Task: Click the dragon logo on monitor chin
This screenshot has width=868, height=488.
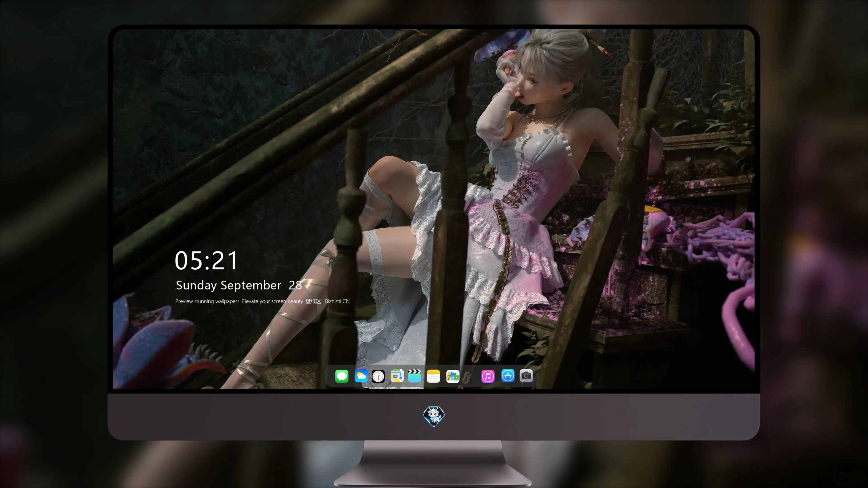Action: pos(434,416)
